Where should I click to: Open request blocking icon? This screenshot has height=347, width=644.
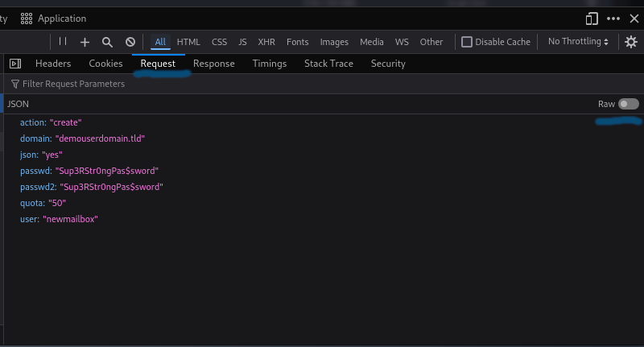point(130,42)
